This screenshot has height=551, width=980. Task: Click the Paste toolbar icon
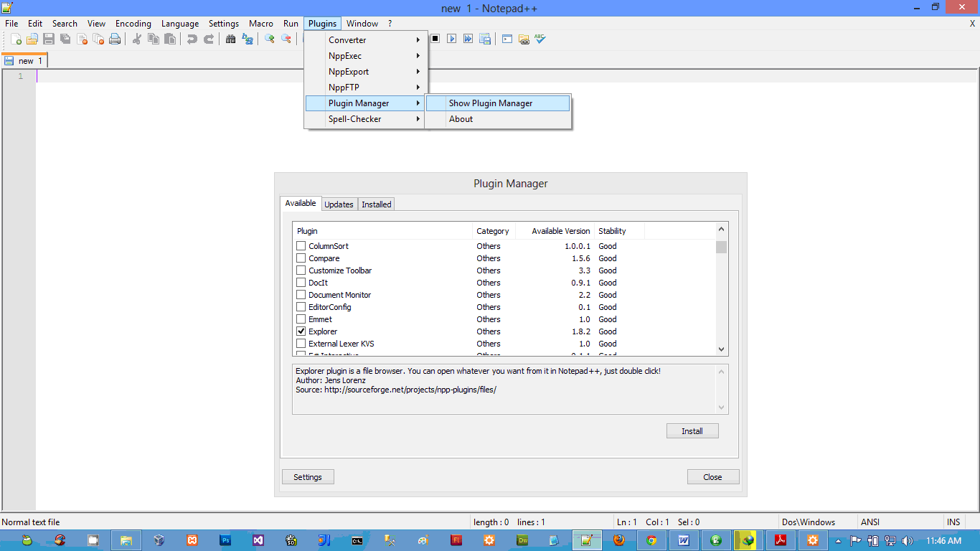(x=170, y=39)
